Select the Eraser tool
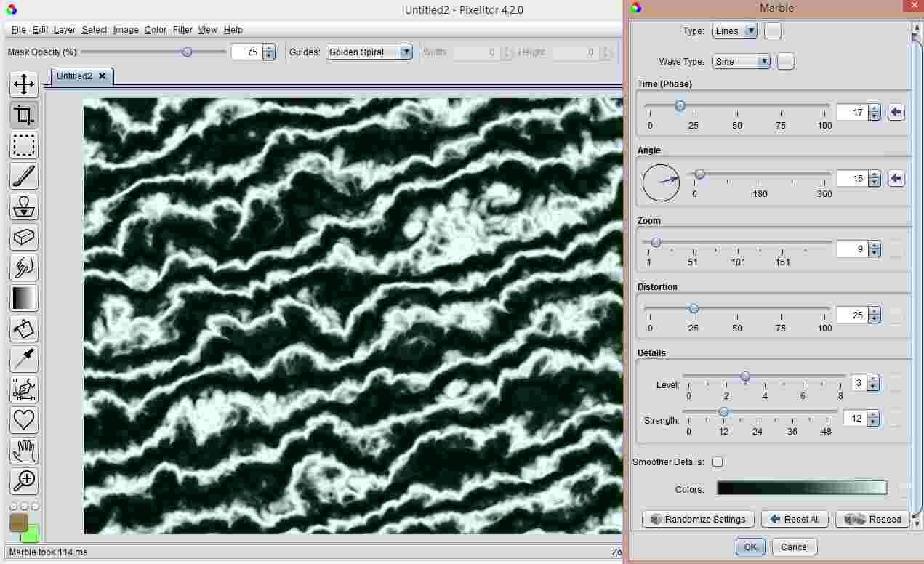The width and height of the screenshot is (924, 564). [x=24, y=237]
